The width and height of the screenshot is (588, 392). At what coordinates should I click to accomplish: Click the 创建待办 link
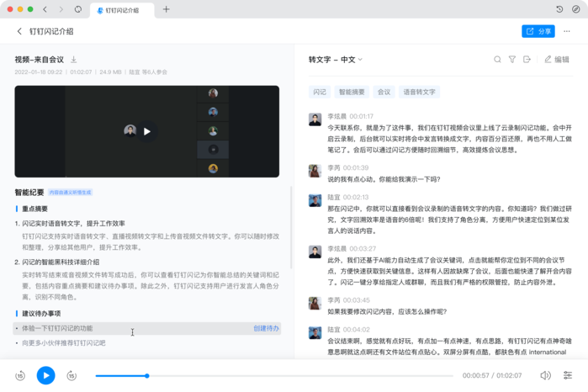pyautogui.click(x=267, y=328)
